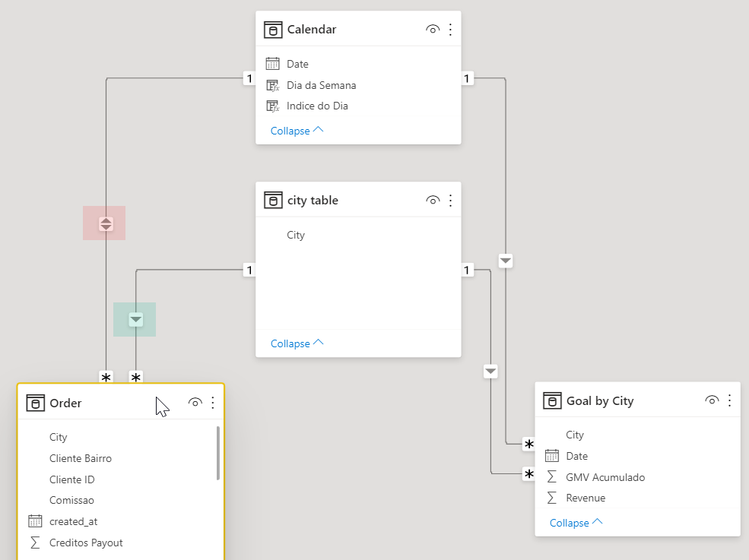This screenshot has width=749, height=560.
Task: Click the city table header icon
Action: tap(273, 200)
